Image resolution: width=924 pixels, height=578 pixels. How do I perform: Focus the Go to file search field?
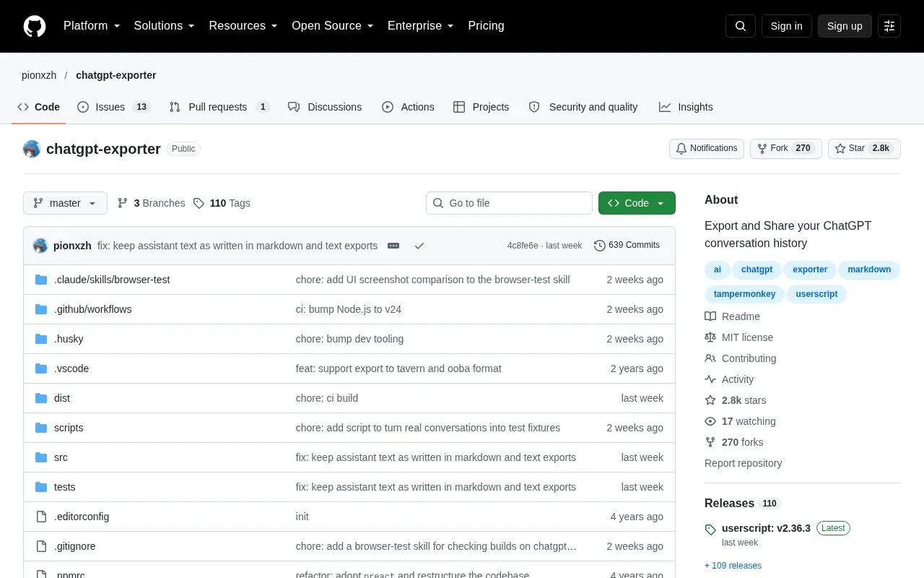pyautogui.click(x=509, y=203)
